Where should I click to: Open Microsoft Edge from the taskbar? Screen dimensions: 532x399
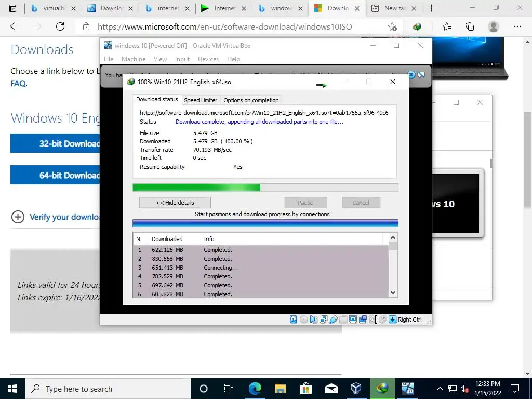click(255, 389)
